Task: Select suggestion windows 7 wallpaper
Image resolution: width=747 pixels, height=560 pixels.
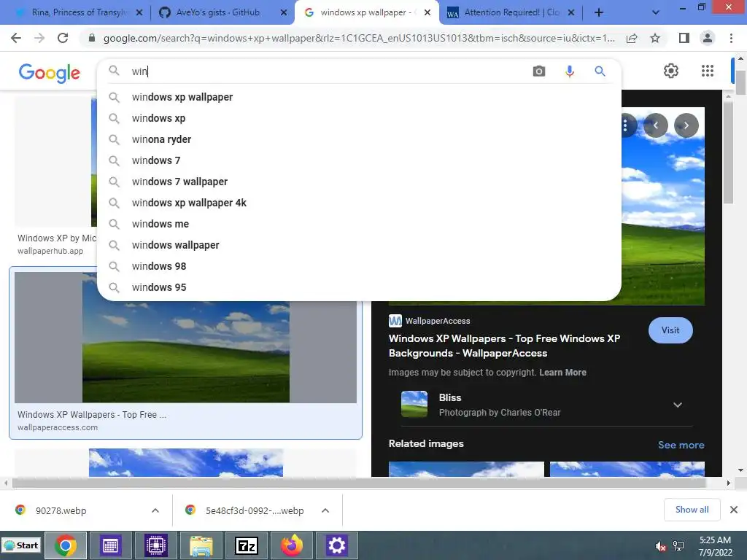Action: pyautogui.click(x=359, y=182)
